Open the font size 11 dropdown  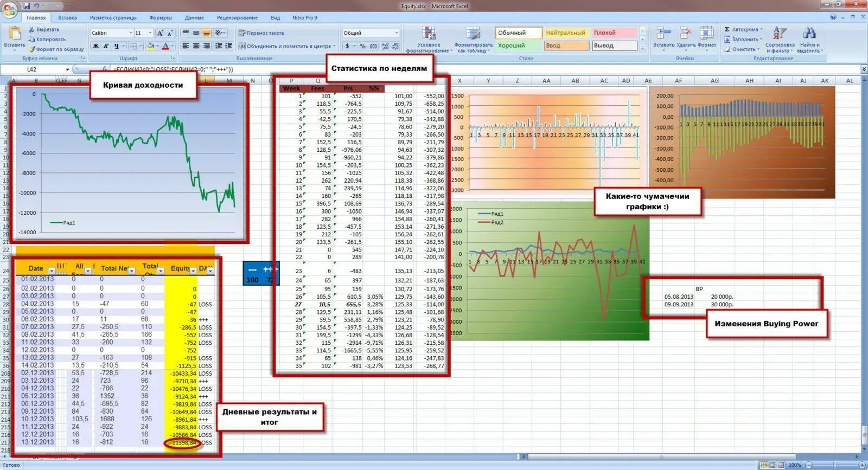point(150,33)
